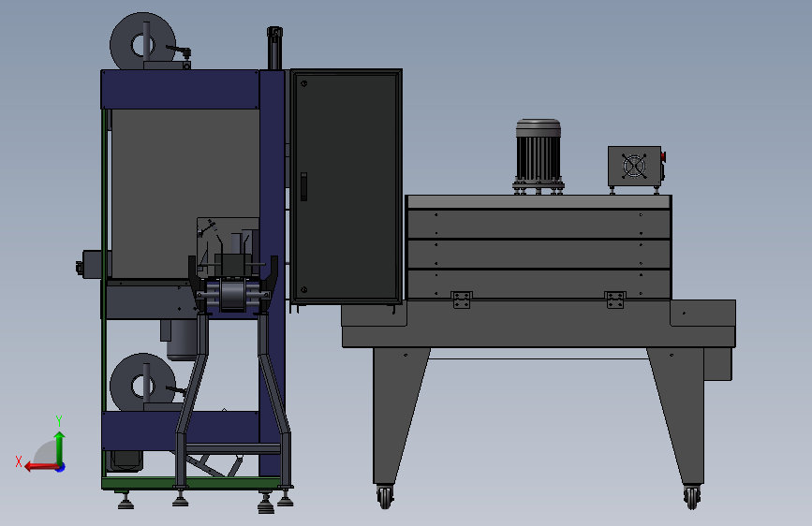Viewport: 812px width, 526px height.
Task: Click the dark cabinet door panel
Action: [346, 186]
